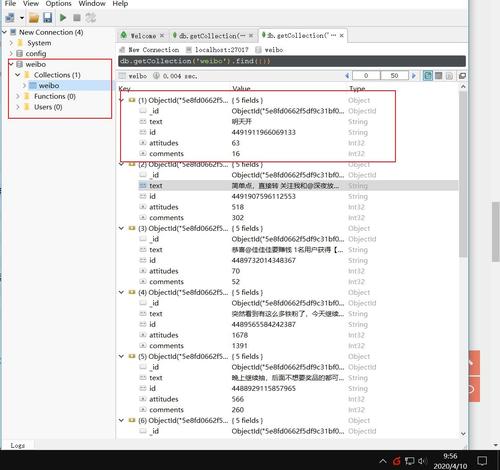
Task: Click the comments value 260
Action: 238,410
